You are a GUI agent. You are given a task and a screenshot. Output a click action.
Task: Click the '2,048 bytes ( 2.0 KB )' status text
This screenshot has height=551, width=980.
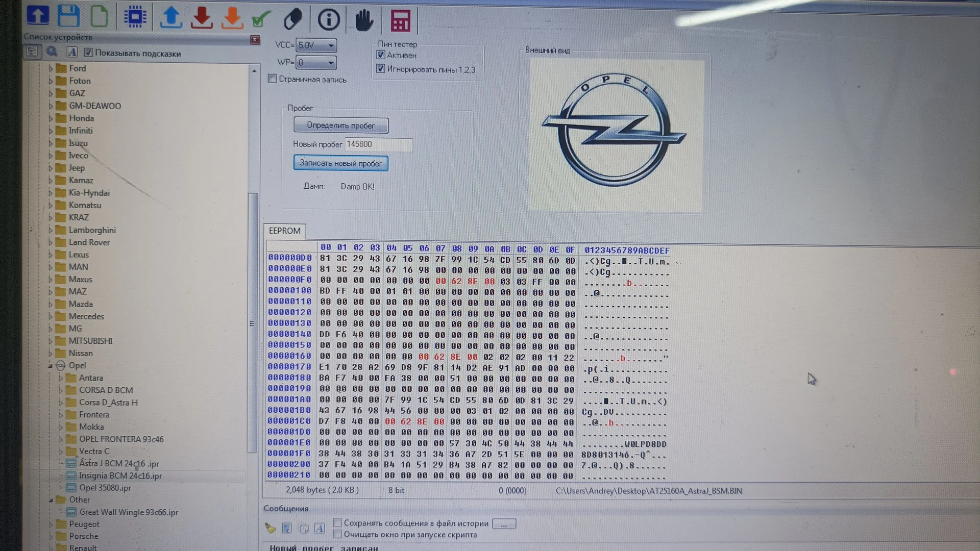tap(322, 490)
